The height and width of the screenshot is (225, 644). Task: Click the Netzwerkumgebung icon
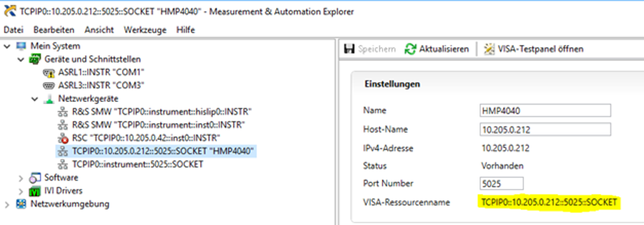pos(21,204)
